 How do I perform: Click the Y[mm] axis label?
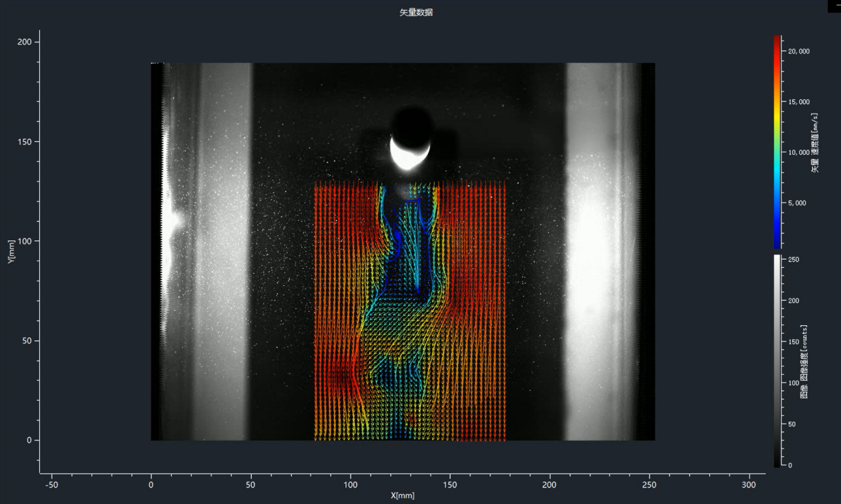click(x=11, y=252)
